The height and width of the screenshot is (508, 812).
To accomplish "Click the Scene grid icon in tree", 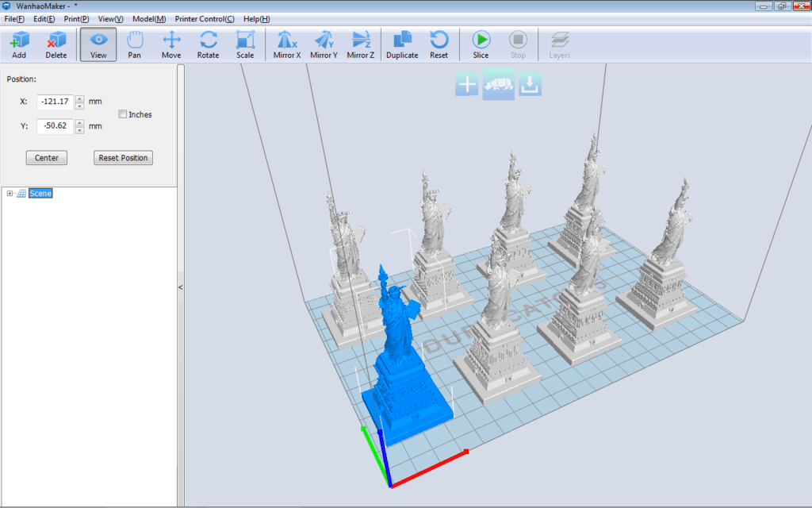I will tap(21, 194).
